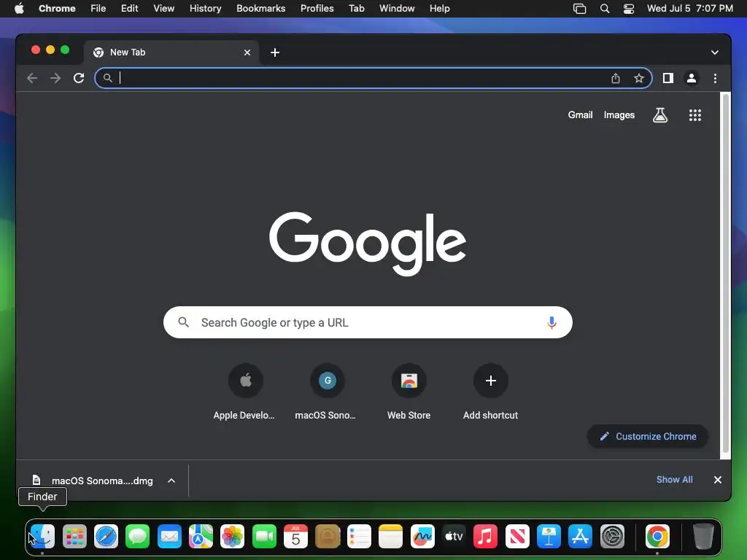Open a new tab with the plus button

pyautogui.click(x=275, y=52)
